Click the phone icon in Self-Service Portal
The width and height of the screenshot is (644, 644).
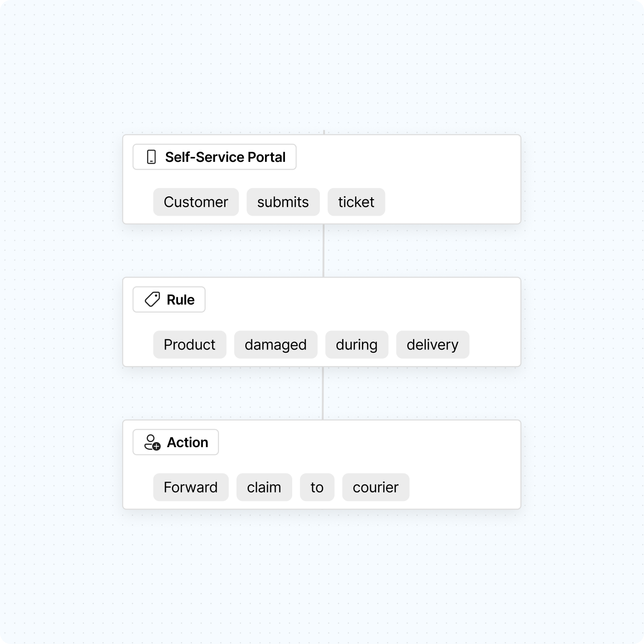pos(151,157)
